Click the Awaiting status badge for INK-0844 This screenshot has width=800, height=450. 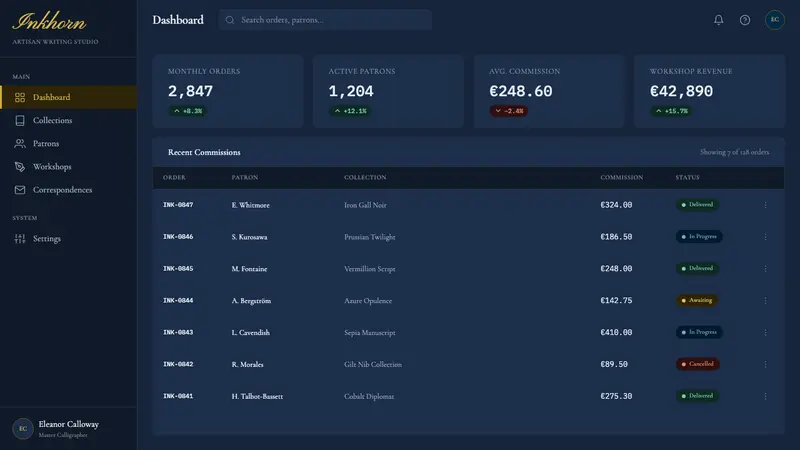point(696,300)
